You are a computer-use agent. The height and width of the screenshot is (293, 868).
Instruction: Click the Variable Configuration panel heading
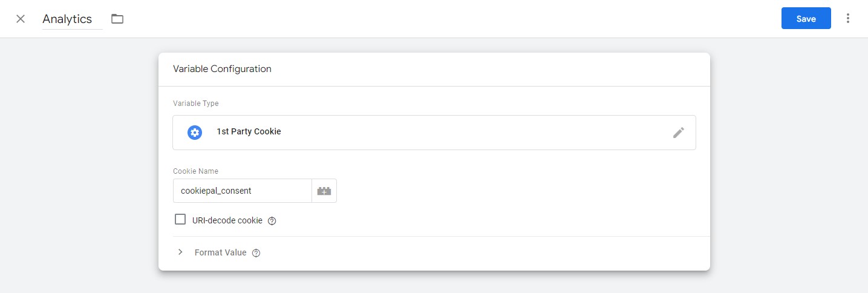pos(222,69)
